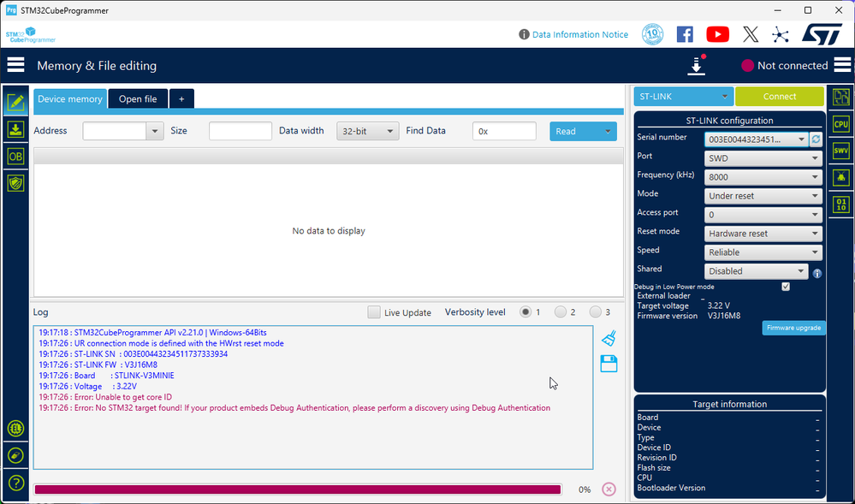Screen dimensions: 855x504
Task: Open the ST Facebook page icon
Action: [685, 34]
